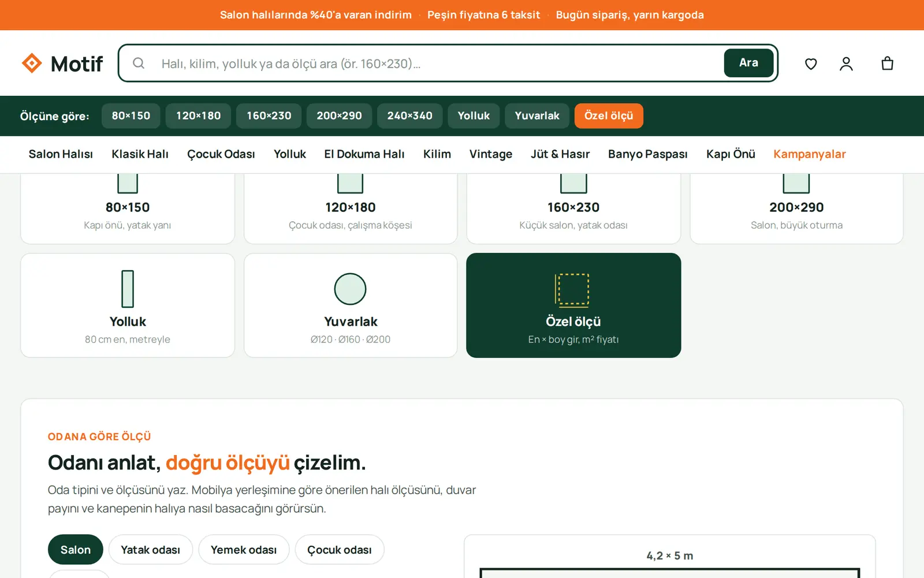924x578 pixels.
Task: Open the Yuvarlak Ø120 card
Action: pos(351,305)
